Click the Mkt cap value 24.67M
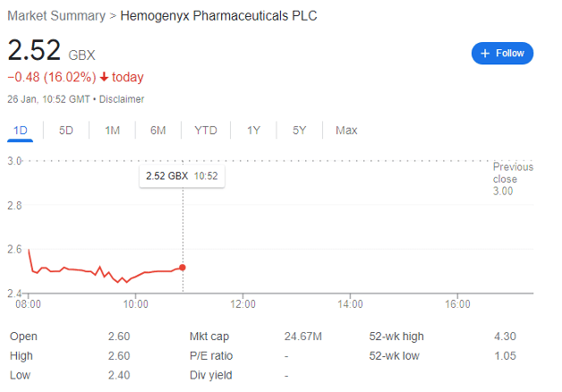Screen dimensions: 562x392 pos(302,337)
